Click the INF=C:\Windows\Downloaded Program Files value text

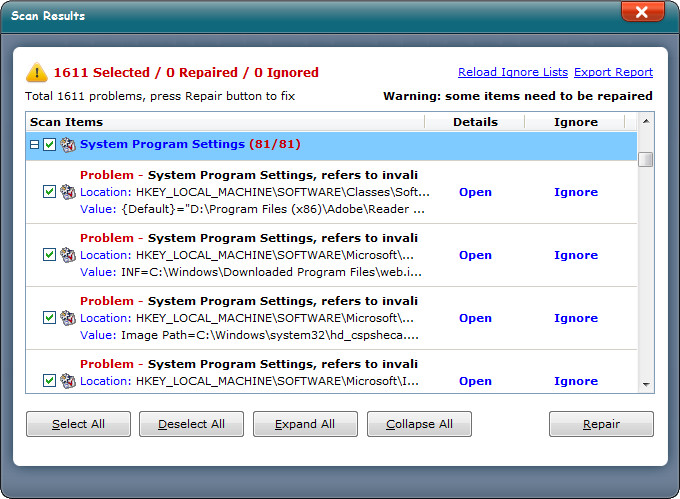pos(271,272)
